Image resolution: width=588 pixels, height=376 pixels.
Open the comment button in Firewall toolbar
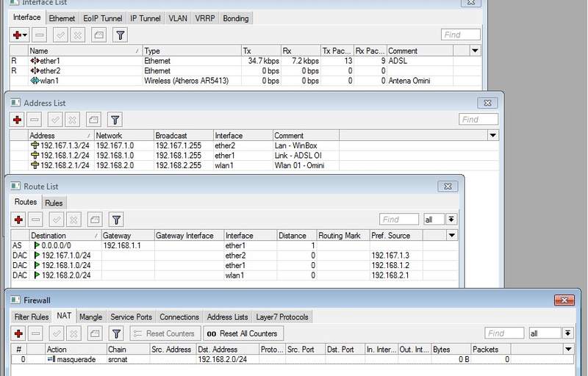pyautogui.click(x=95, y=333)
